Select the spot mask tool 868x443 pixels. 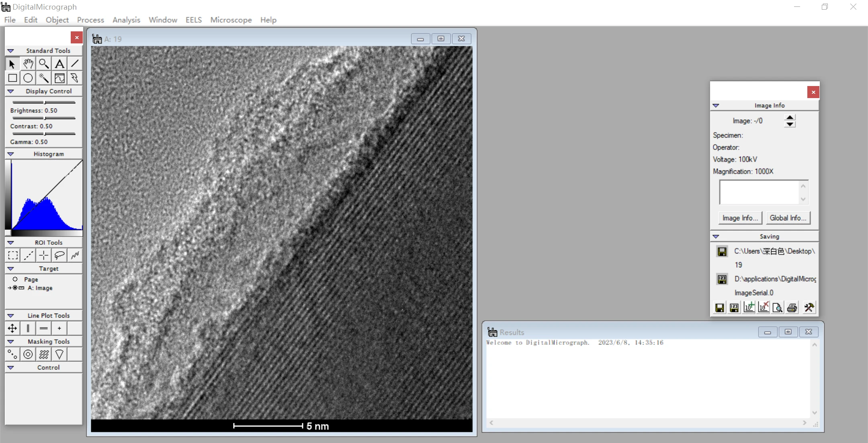[13, 354]
